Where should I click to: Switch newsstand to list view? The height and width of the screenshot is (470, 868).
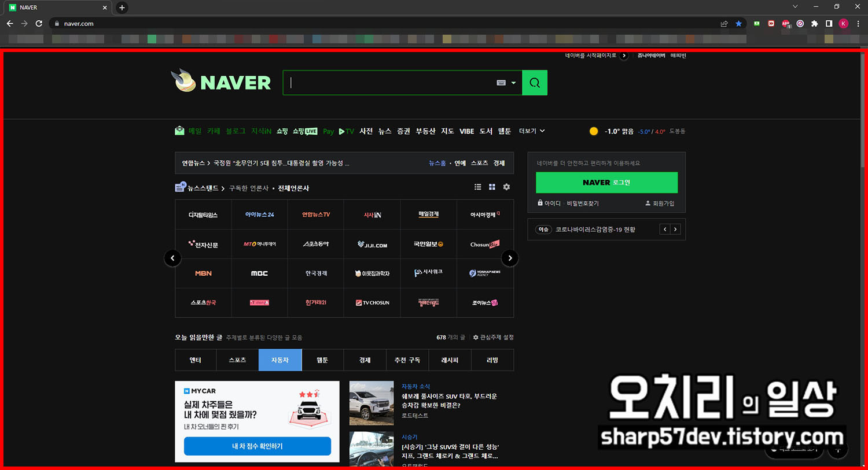pyautogui.click(x=477, y=187)
